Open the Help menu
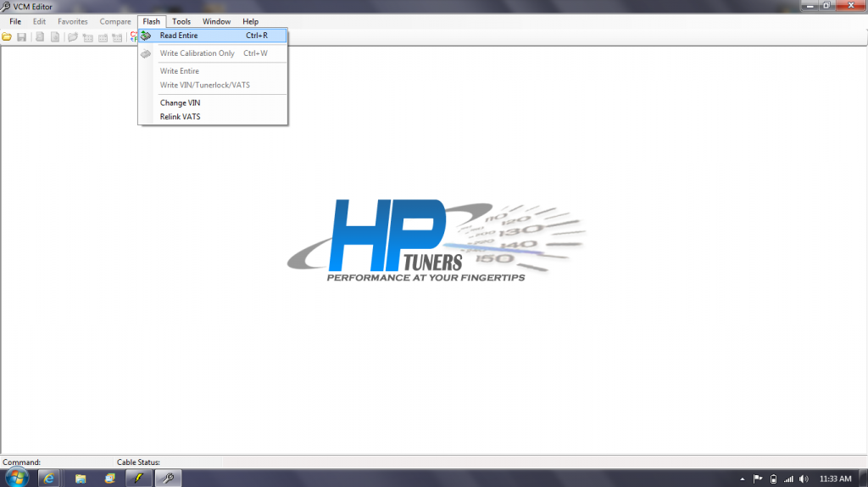 250,21
